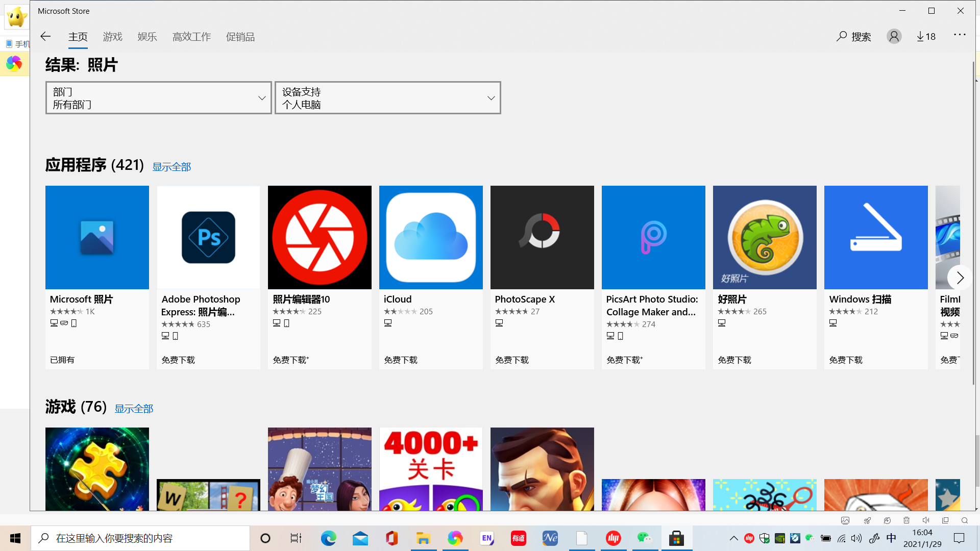The height and width of the screenshot is (551, 980).
Task: Launch Microsoft Edge from taskbar
Action: point(328,538)
